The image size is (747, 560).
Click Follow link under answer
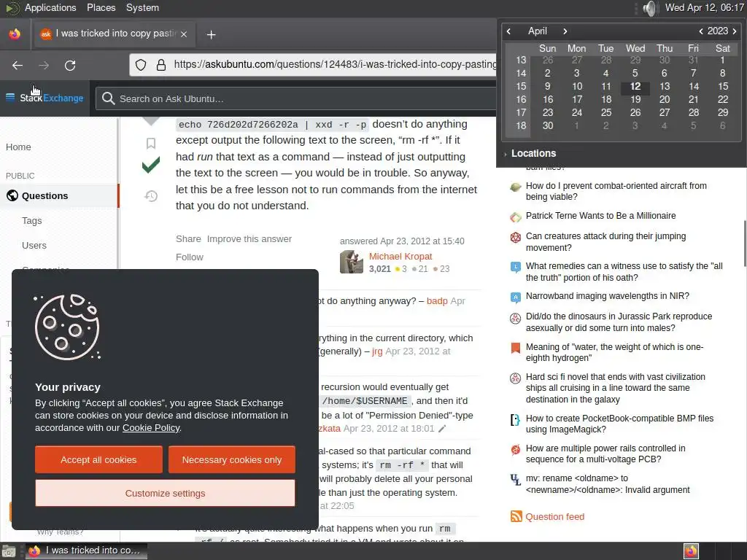(x=190, y=257)
